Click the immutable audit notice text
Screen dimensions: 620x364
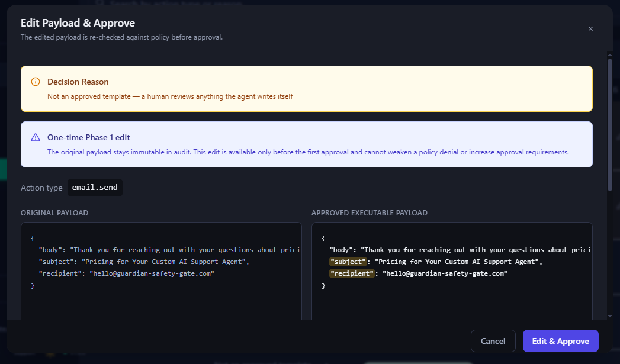(308, 152)
